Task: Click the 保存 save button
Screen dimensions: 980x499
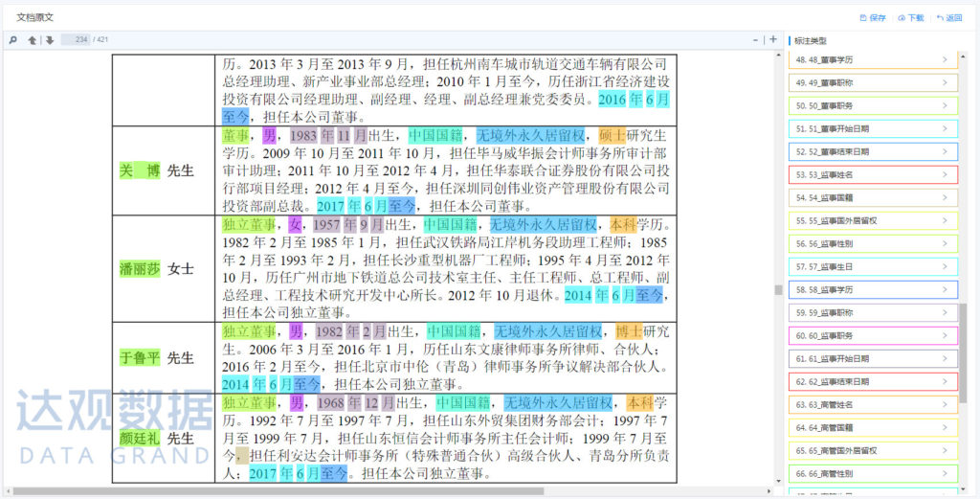Action: click(873, 18)
